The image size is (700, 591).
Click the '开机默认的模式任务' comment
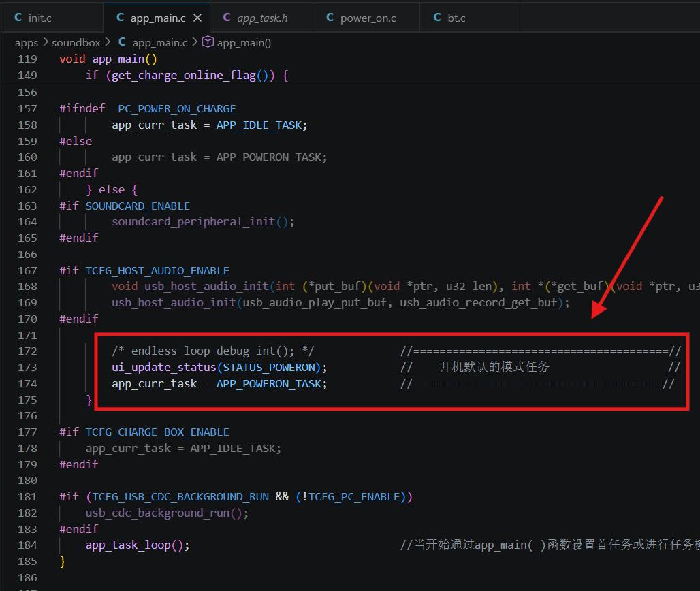click(494, 367)
